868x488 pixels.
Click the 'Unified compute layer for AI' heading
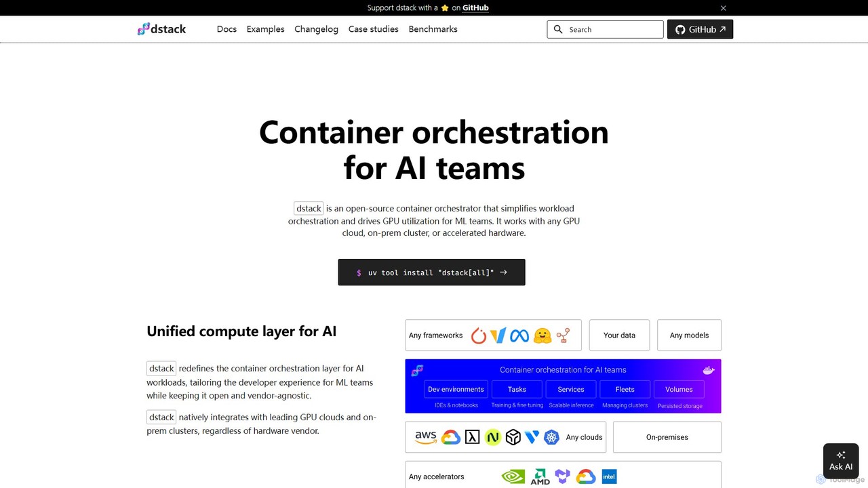(241, 331)
